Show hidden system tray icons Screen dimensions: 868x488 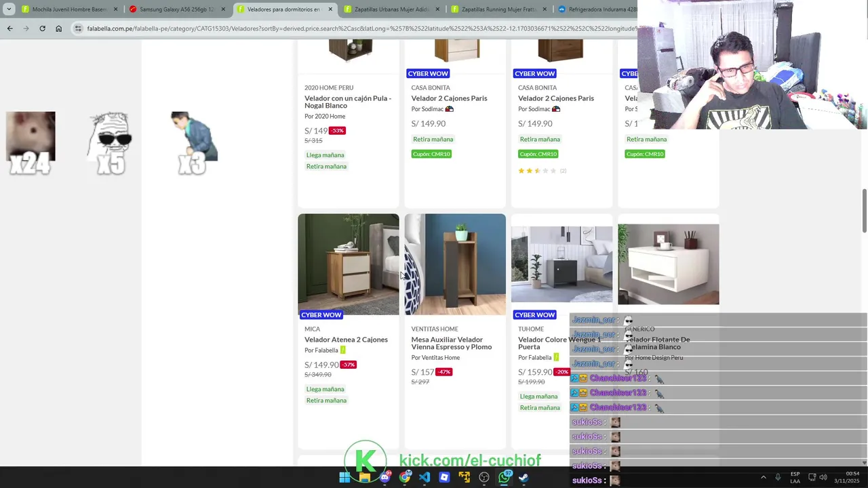763,477
